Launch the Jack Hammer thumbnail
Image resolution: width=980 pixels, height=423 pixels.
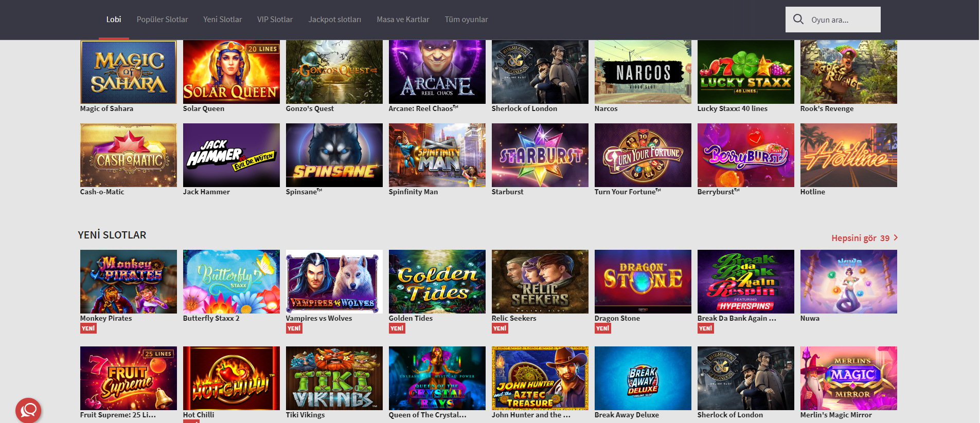[x=231, y=155]
